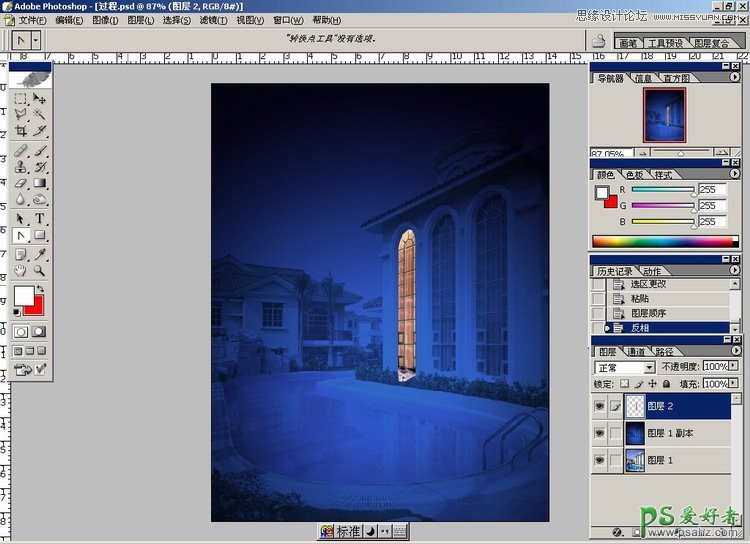
Task: Choose the Eraser tool
Action: tap(20, 183)
